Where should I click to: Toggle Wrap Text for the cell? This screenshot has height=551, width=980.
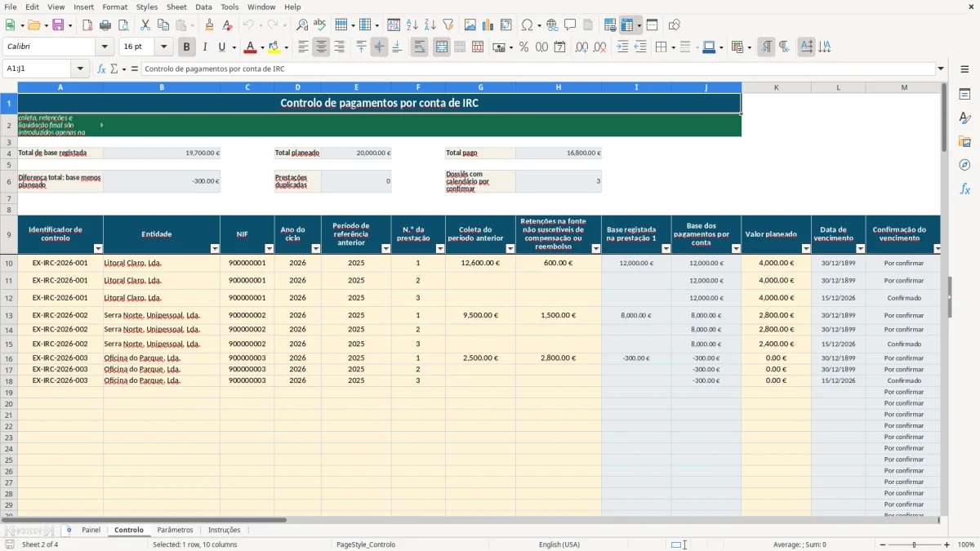419,47
